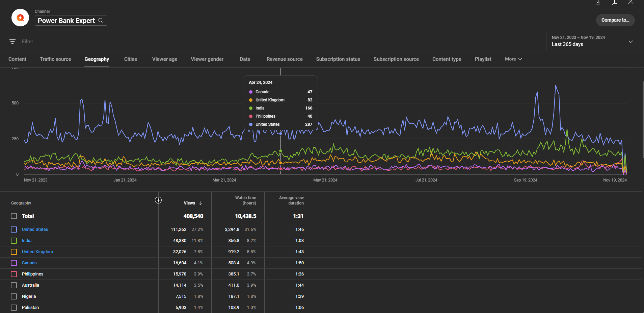Toggle the United States checkbox

coord(14,230)
